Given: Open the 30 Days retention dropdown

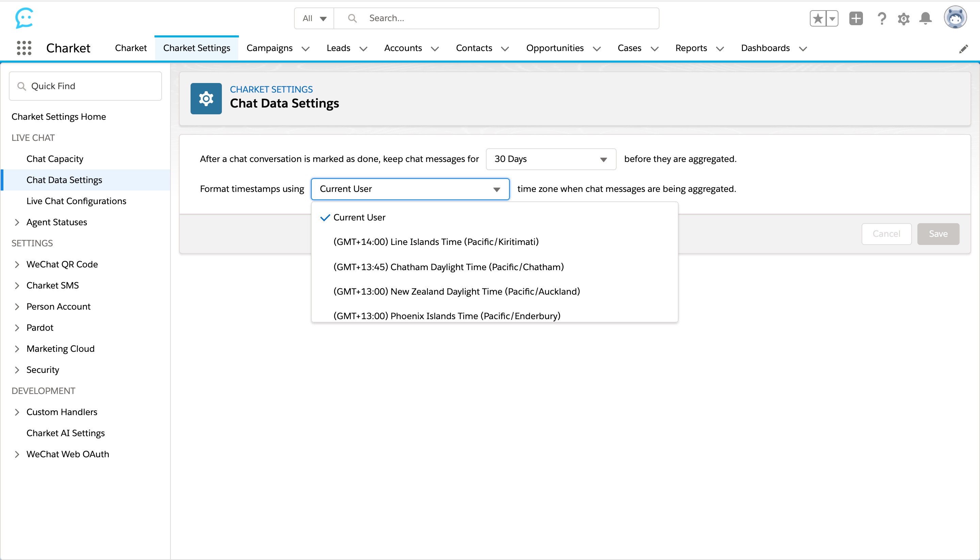Looking at the screenshot, I should pyautogui.click(x=551, y=159).
